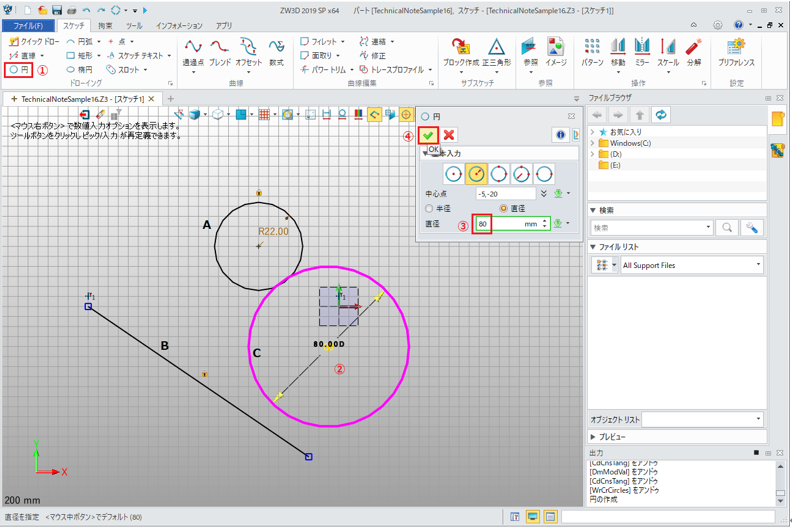
Task: Add a new document tab with plus
Action: tap(171, 99)
